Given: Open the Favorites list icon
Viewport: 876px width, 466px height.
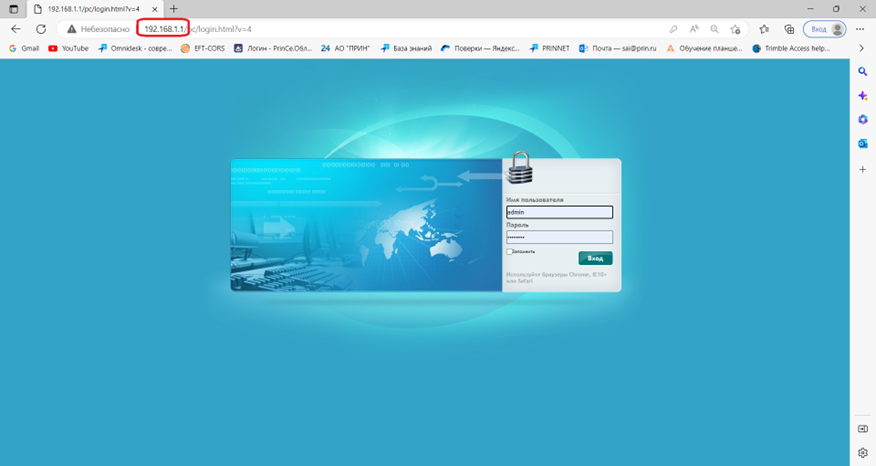Looking at the screenshot, I should 764,29.
